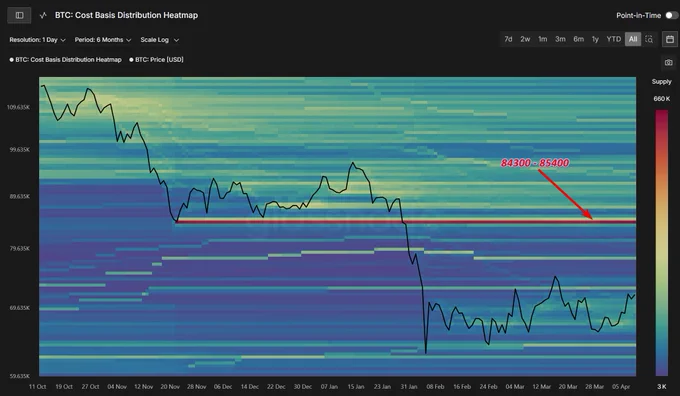Click the 3 K supply scale label
680x396 pixels.
[662, 386]
